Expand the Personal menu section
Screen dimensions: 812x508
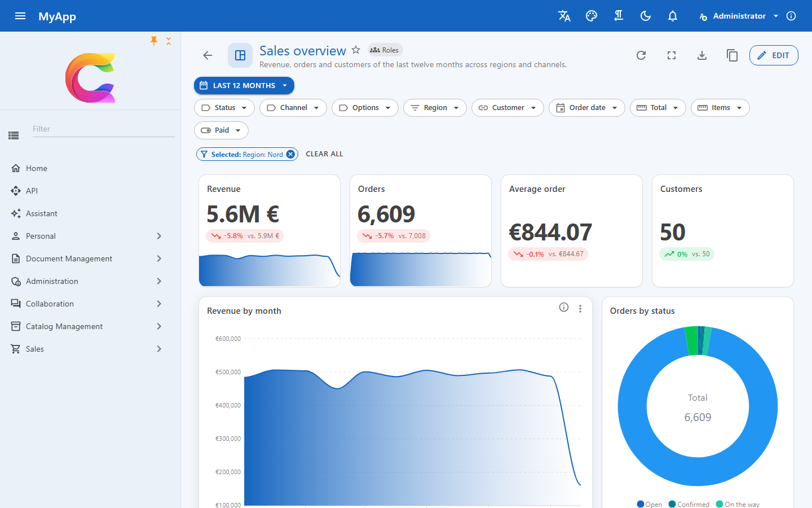tap(90, 236)
